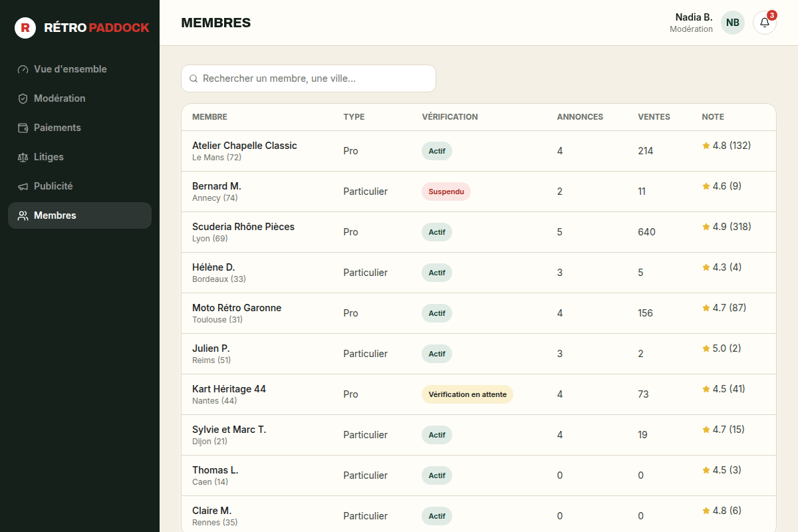Click the Ventes column header

[654, 117]
